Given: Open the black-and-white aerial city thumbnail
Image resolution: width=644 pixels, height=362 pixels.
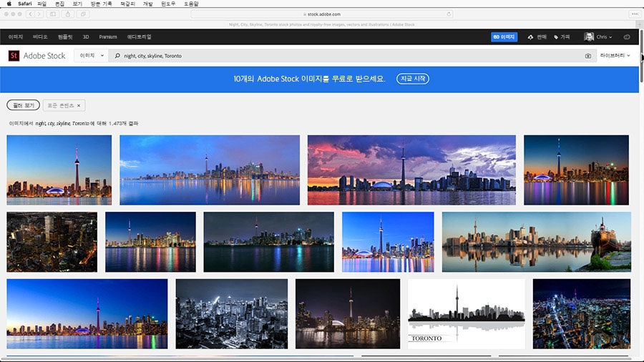Looking at the screenshot, I should click(x=232, y=314).
